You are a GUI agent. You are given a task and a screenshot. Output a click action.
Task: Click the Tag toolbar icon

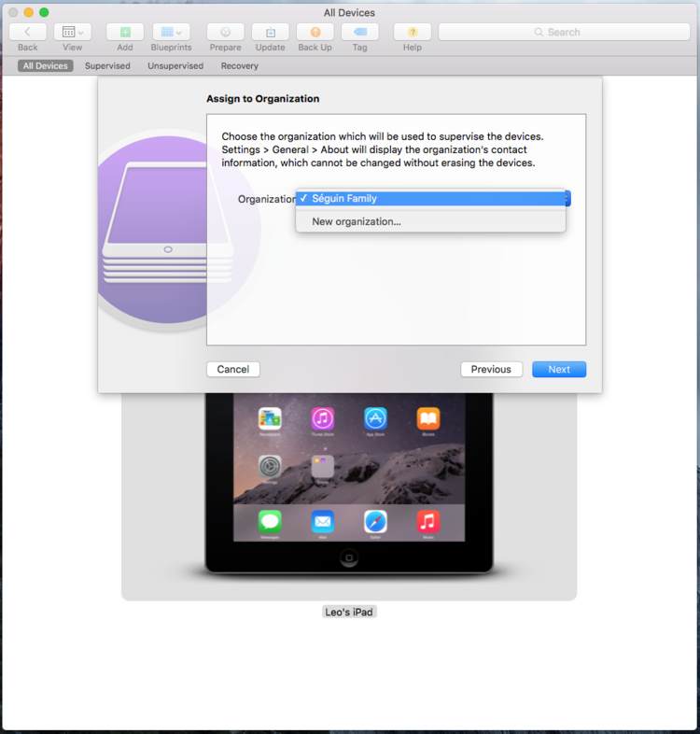pyautogui.click(x=360, y=33)
